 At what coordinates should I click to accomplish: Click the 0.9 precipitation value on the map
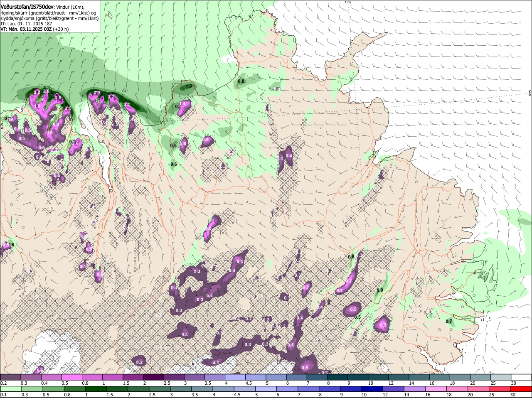click(380, 290)
